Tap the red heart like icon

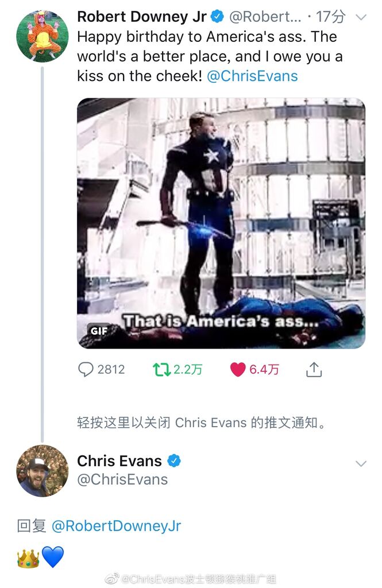pos(238,369)
